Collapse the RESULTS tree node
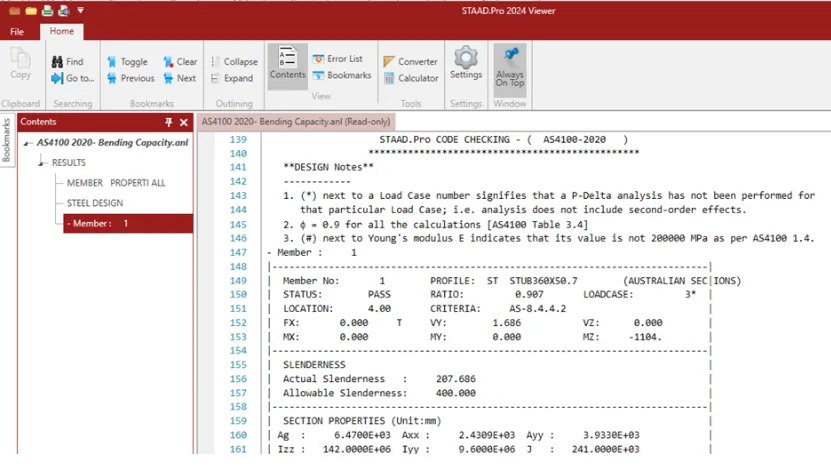 (42, 163)
